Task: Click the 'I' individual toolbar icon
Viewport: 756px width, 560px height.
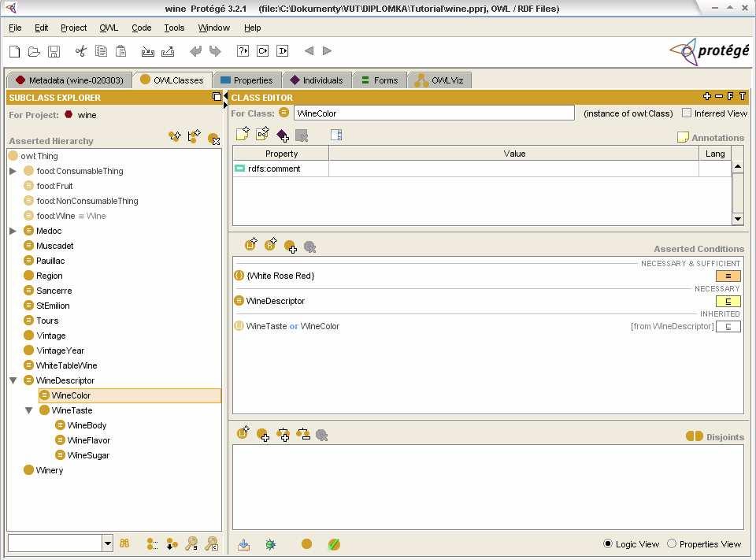Action: 282,50
